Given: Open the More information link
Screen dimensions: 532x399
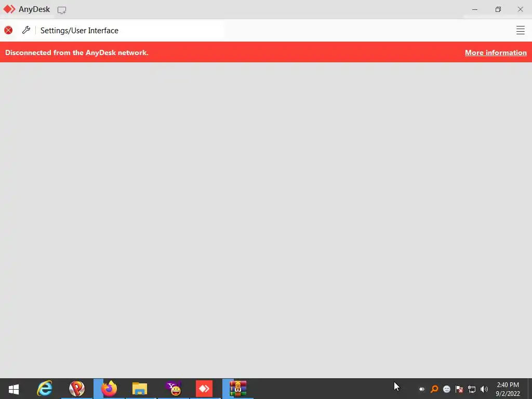Looking at the screenshot, I should point(496,52).
